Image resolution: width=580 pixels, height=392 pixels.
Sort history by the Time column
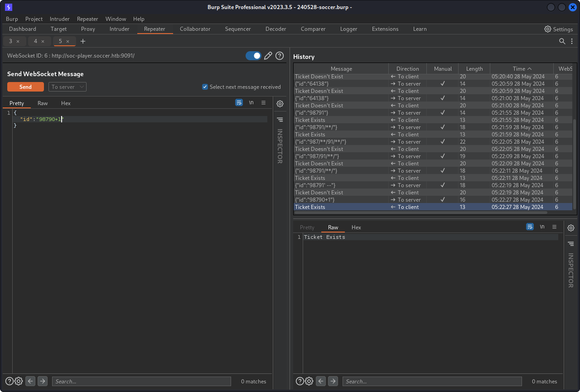pos(522,69)
